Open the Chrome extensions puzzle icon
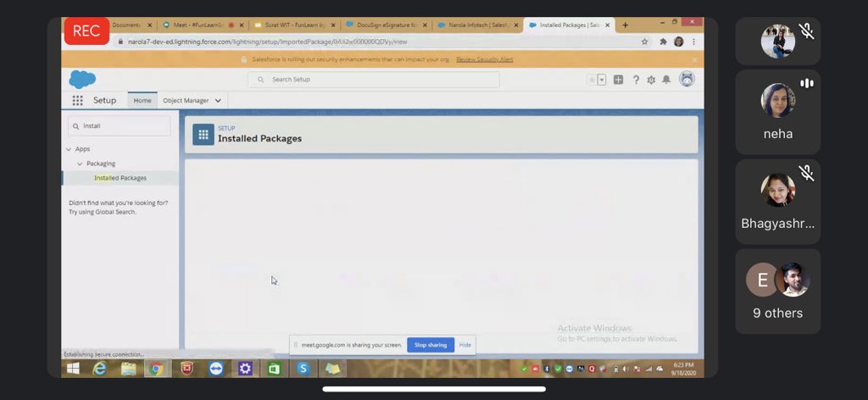Viewport: 868px width, 400px height. 663,42
